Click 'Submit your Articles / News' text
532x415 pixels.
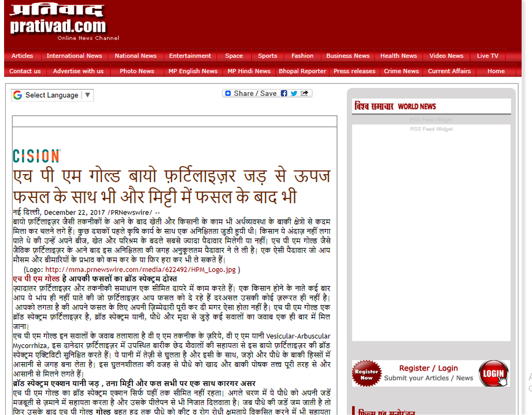tap(428, 378)
